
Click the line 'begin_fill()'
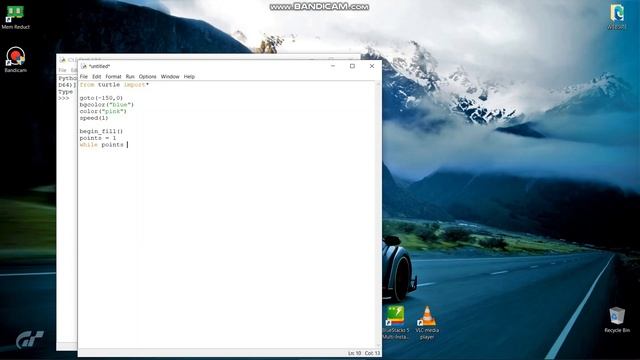pos(101,131)
